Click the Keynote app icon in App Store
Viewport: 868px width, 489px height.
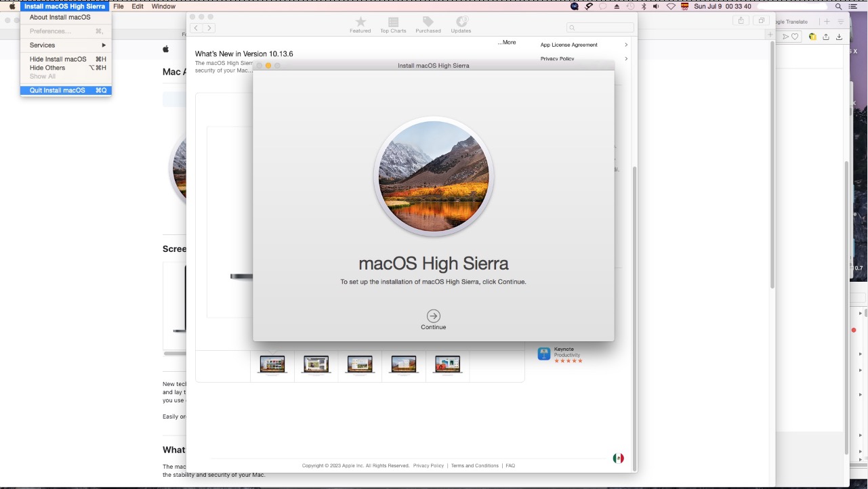(544, 354)
